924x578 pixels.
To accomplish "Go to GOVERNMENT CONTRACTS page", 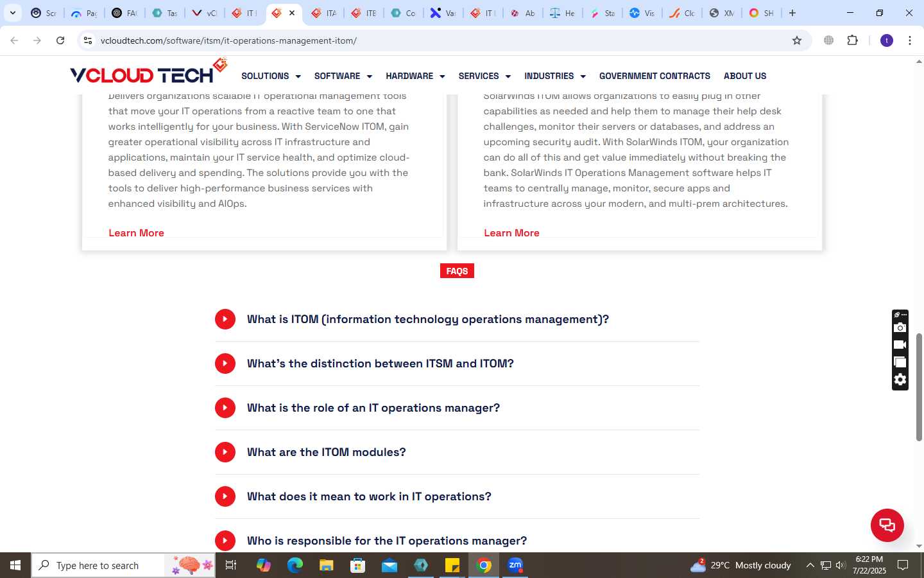I will pyautogui.click(x=654, y=76).
